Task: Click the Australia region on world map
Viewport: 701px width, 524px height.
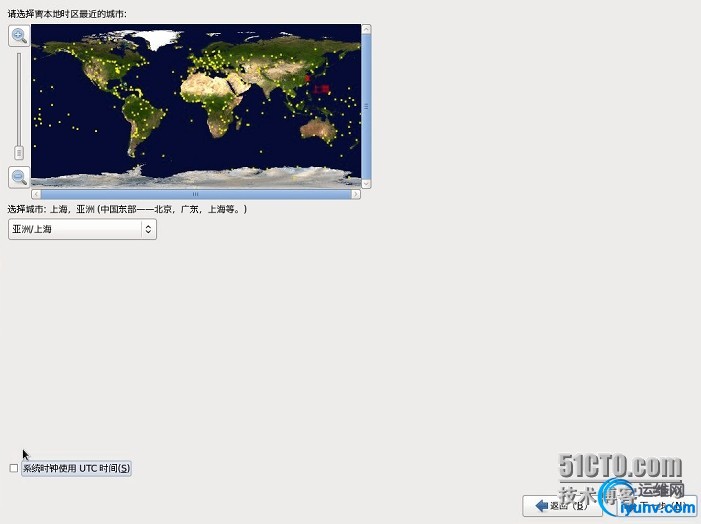Action: pos(319,129)
